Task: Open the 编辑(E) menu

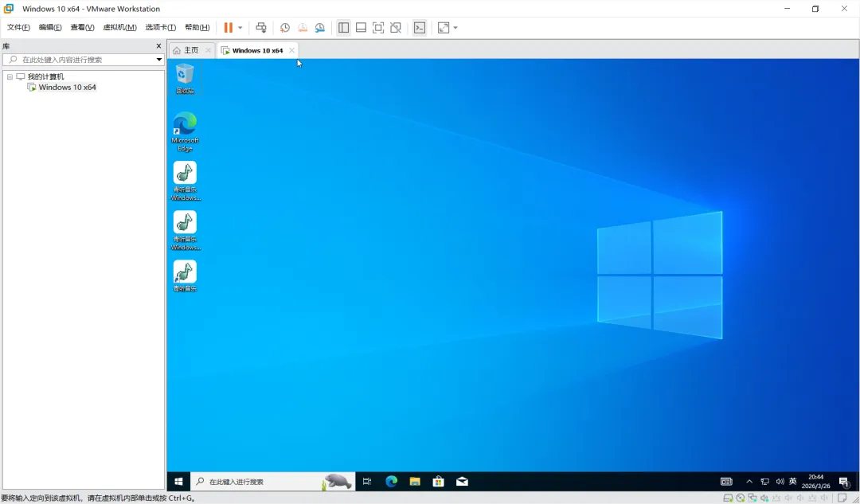Action: [x=50, y=27]
